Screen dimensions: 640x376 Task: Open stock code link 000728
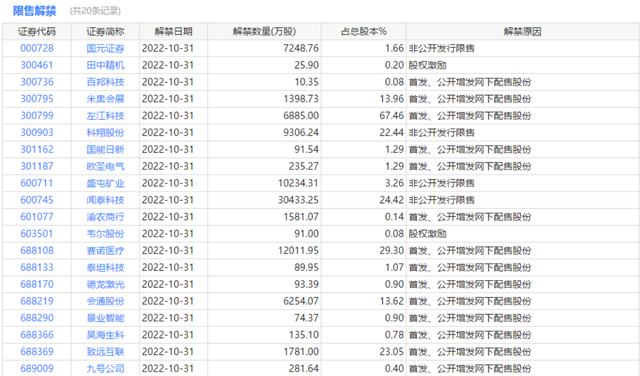[37, 48]
